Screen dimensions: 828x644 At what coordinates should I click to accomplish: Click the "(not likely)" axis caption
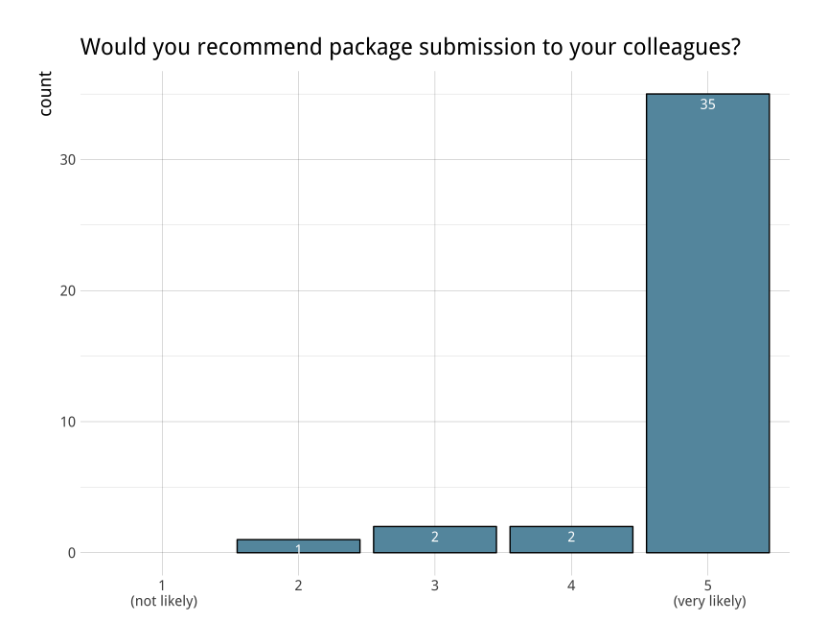164,601
